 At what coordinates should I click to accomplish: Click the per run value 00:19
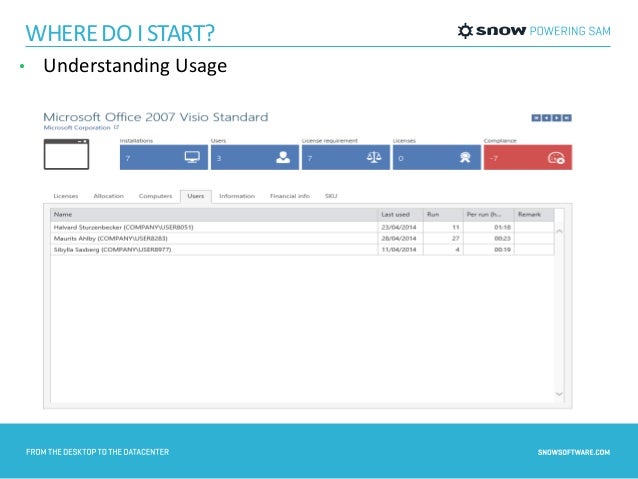click(x=503, y=249)
